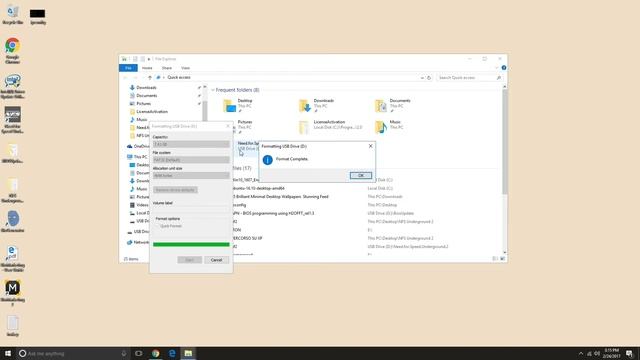Click the Cortana Ask me anything search box
The height and width of the screenshot is (360, 640).
tap(73, 353)
